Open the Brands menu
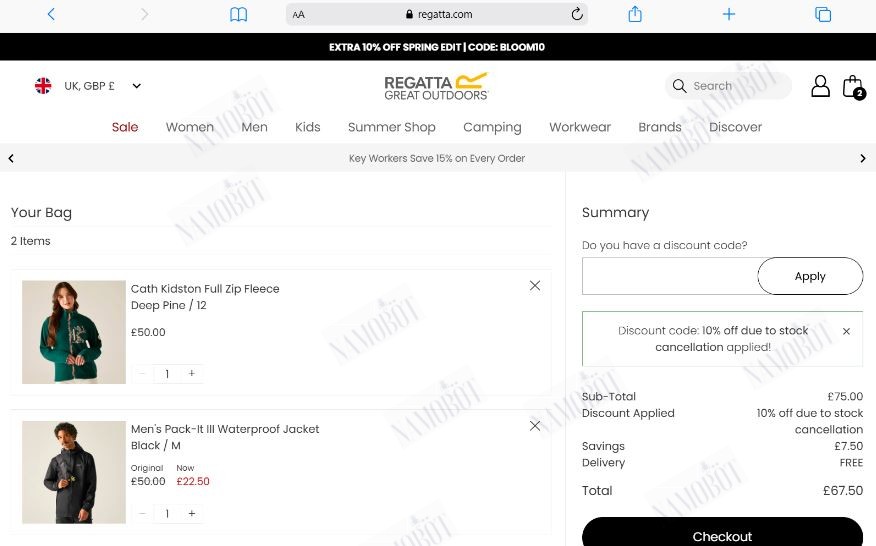The width and height of the screenshot is (876, 546). pyautogui.click(x=660, y=127)
